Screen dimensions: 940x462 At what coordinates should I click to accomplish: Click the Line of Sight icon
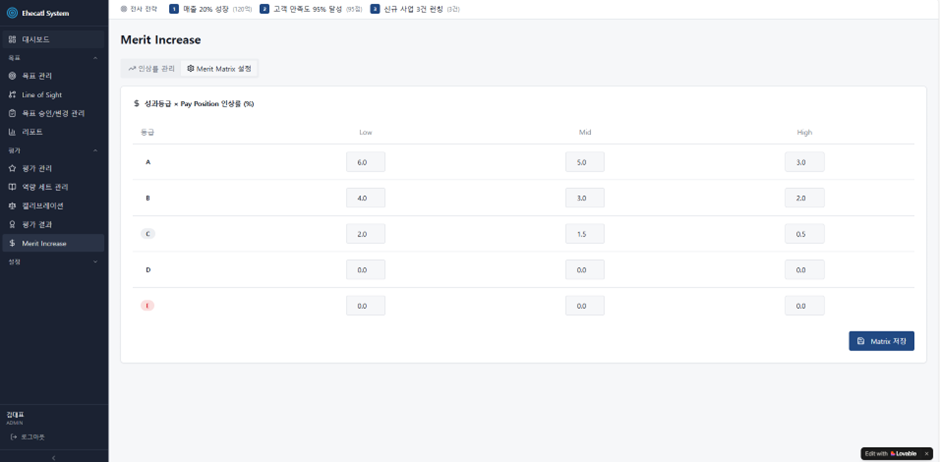click(12, 95)
